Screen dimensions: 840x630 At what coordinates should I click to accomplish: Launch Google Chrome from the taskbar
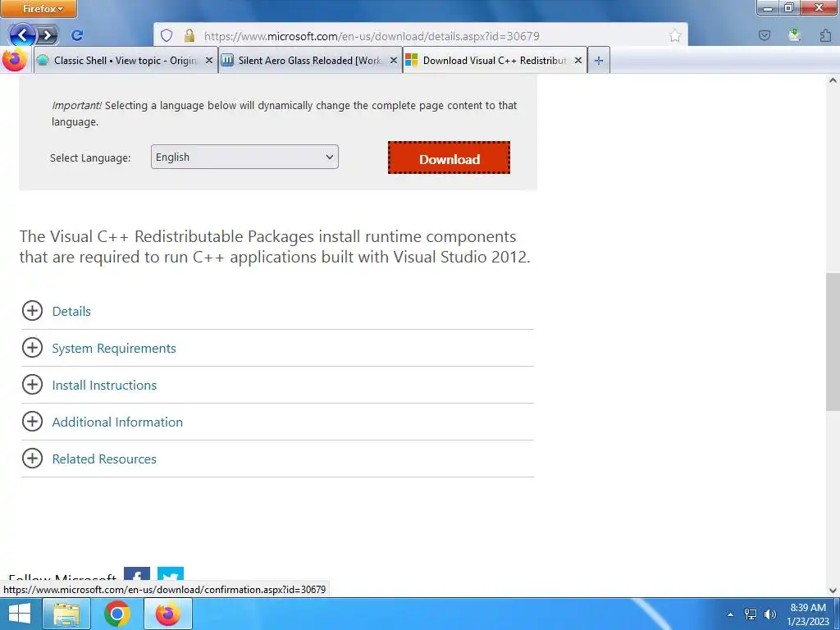pyautogui.click(x=116, y=614)
